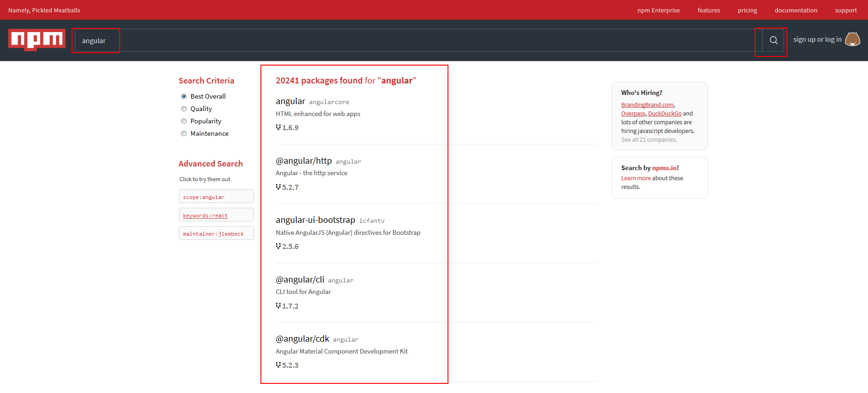The width and height of the screenshot is (868, 393).
Task: Click publisher angularcore
Action: tap(329, 102)
